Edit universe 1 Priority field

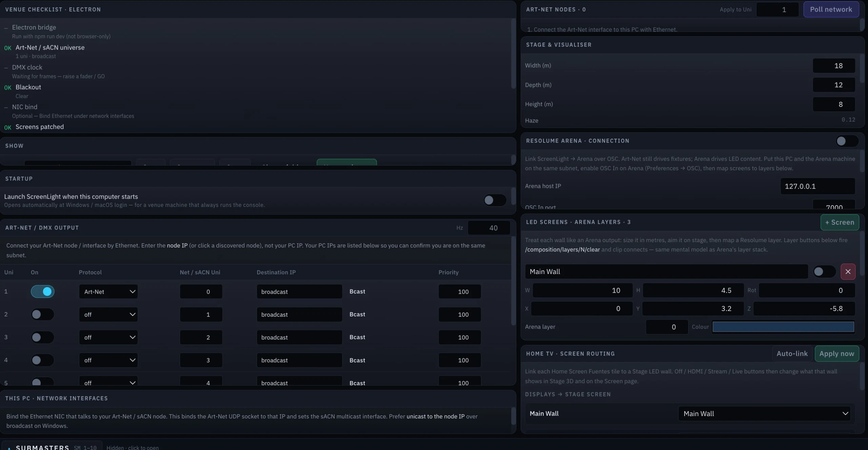459,292
